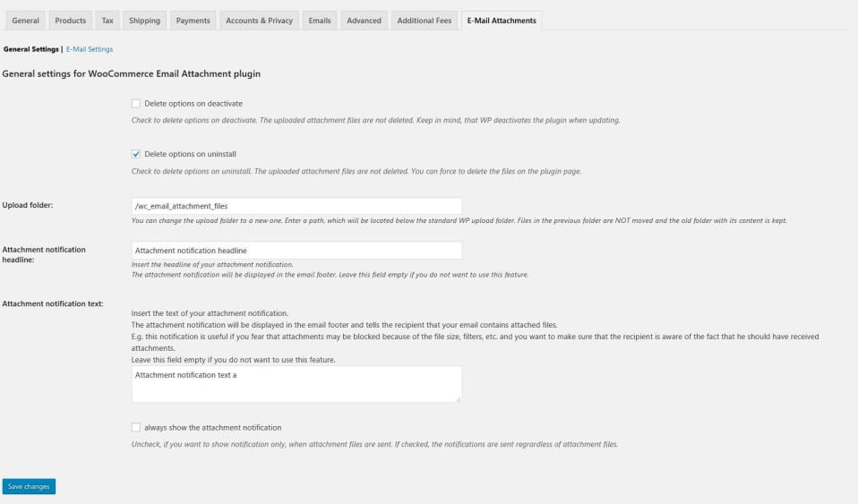
Task: Select the Payments tab
Action: pyautogui.click(x=193, y=21)
